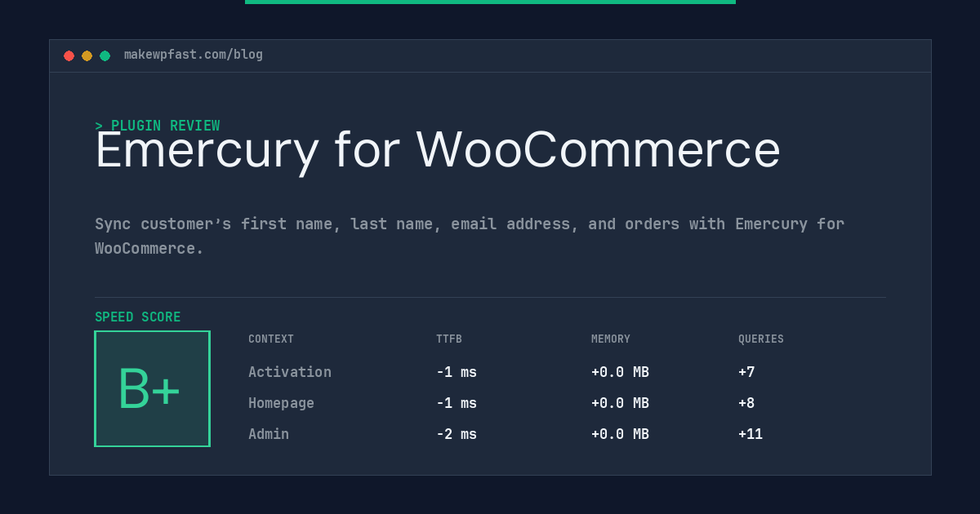Click the B+ speed score badge
This screenshot has width=980, height=514.
click(x=152, y=388)
